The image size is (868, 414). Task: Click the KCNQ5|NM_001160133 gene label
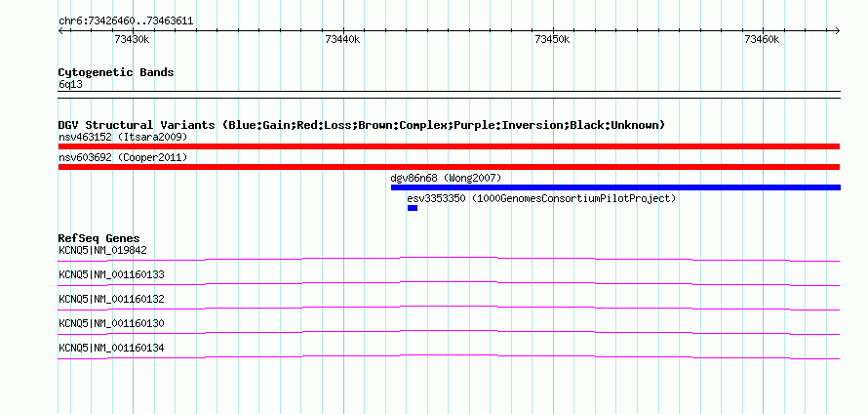(x=111, y=274)
